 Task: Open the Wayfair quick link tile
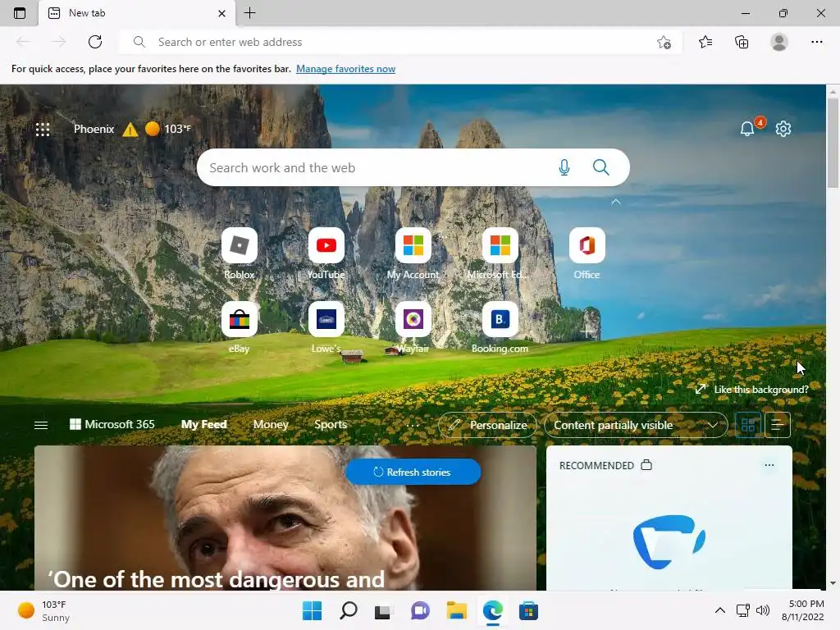(413, 320)
